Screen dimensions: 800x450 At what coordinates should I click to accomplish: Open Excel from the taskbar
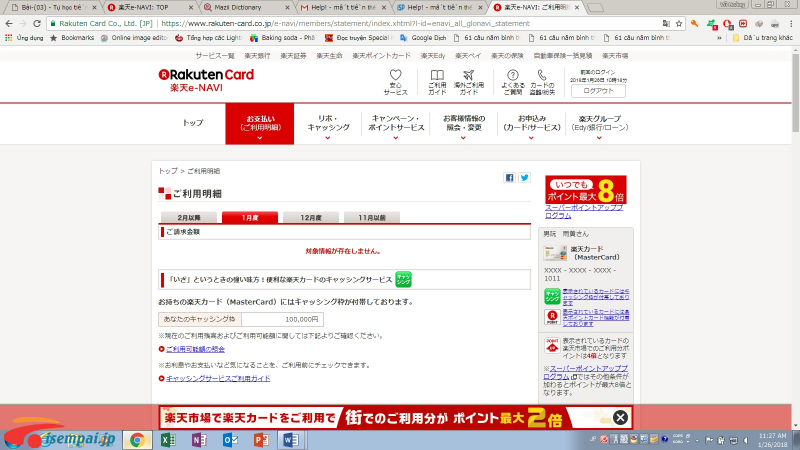pyautogui.click(x=168, y=440)
